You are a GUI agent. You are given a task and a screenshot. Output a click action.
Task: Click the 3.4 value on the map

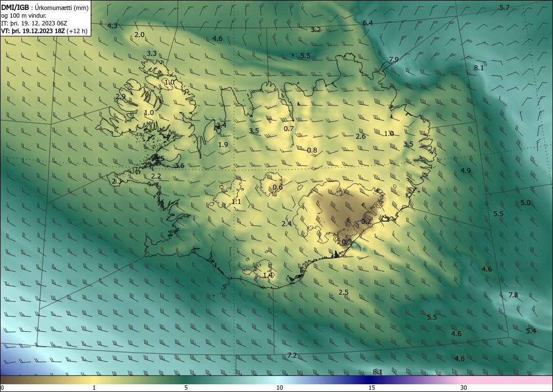(x=222, y=125)
